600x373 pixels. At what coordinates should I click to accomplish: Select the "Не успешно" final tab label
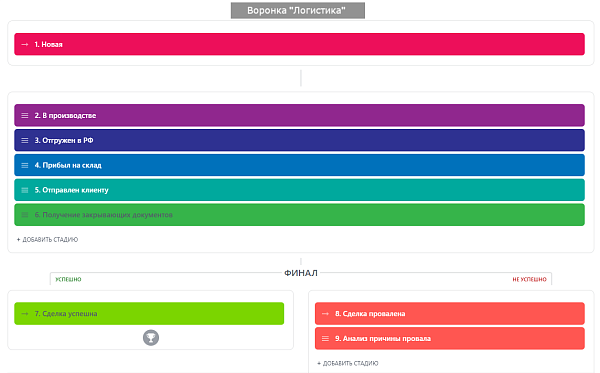coord(529,279)
